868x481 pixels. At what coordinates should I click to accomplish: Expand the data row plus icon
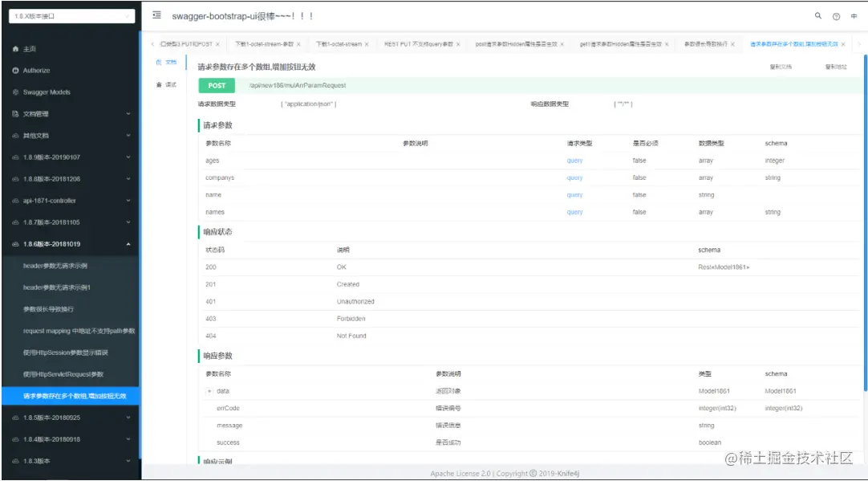209,391
